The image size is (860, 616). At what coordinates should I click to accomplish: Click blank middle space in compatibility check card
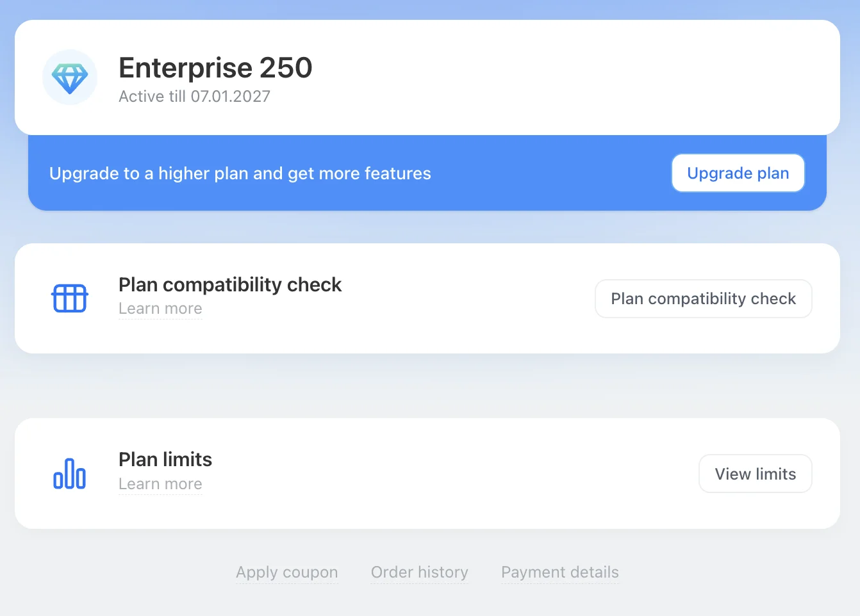click(468, 298)
